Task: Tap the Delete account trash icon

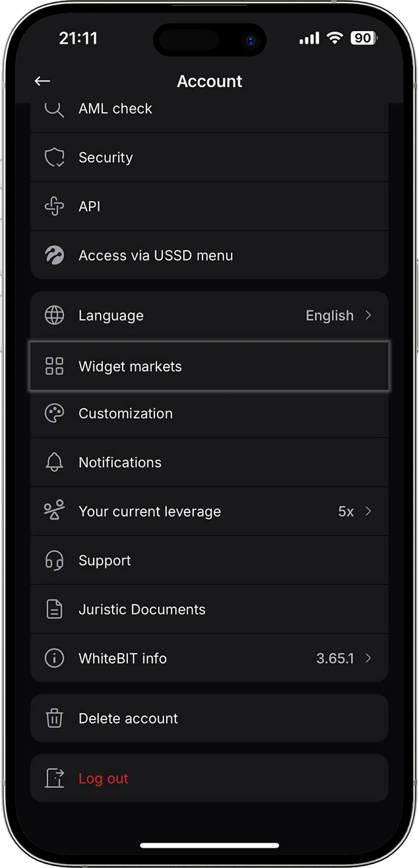Action: coord(54,718)
